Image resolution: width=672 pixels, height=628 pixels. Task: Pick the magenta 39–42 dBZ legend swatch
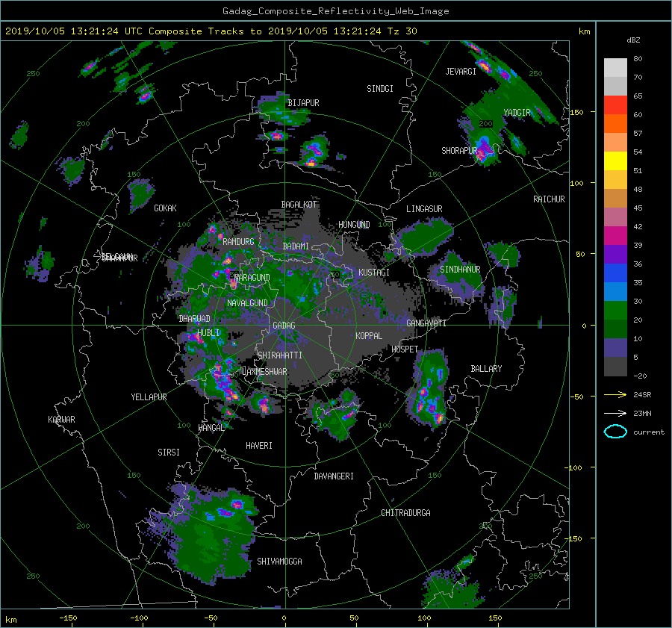[615, 236]
